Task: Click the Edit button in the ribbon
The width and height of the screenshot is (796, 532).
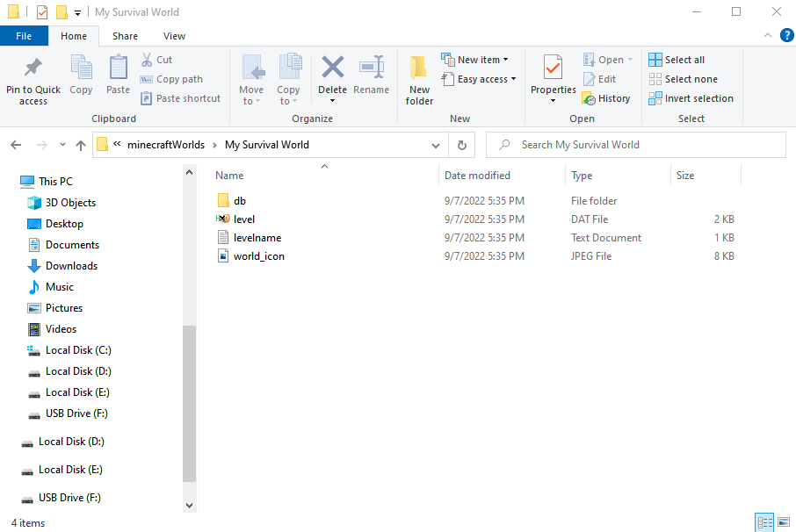Action: 599,79
